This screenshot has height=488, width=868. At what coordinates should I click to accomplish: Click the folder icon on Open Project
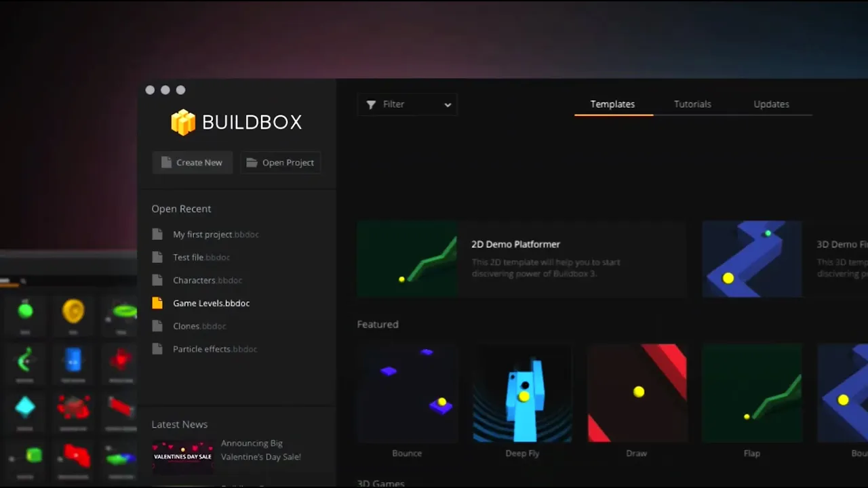coord(252,163)
